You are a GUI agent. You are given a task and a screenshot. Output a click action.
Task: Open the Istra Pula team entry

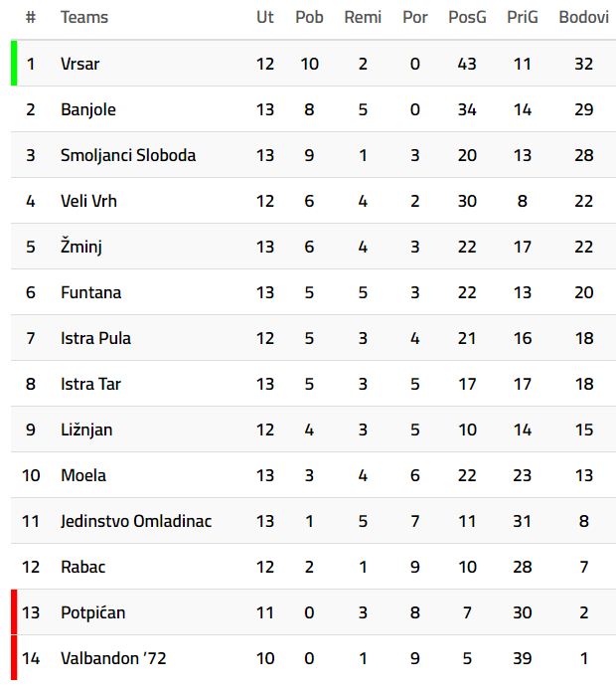pyautogui.click(x=95, y=338)
